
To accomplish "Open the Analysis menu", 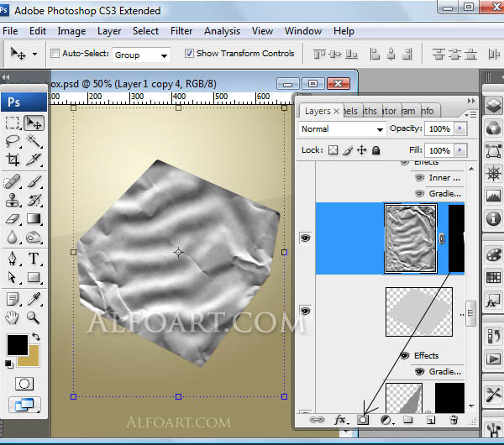I will coord(222,31).
